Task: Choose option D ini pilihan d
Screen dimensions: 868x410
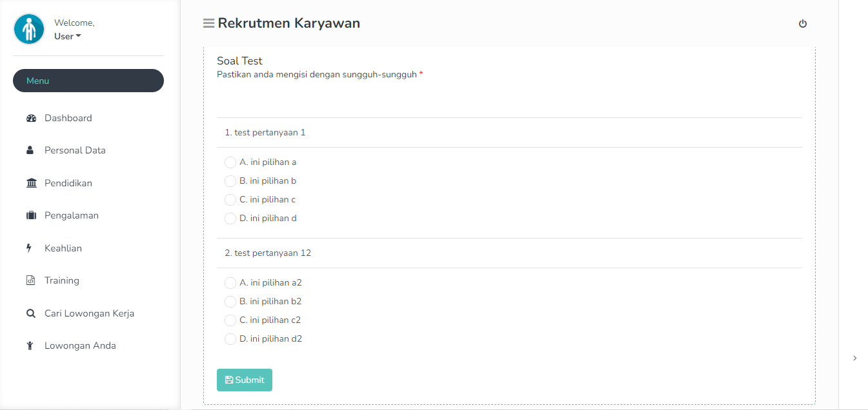Action: 230,219
